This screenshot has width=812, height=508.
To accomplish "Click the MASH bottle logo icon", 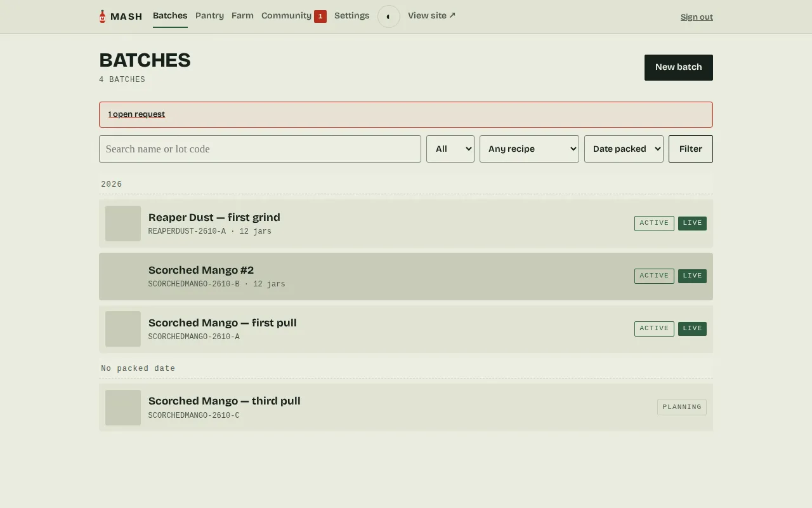I will [102, 17].
